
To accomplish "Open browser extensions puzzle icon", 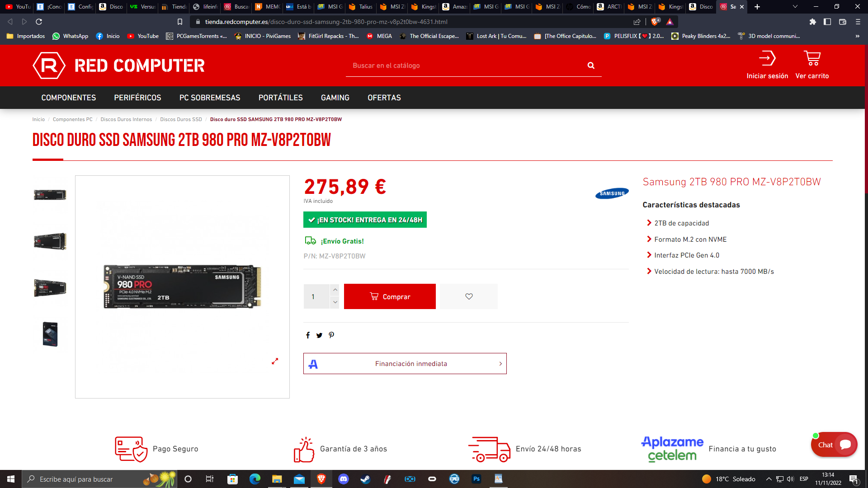I will tap(813, 22).
